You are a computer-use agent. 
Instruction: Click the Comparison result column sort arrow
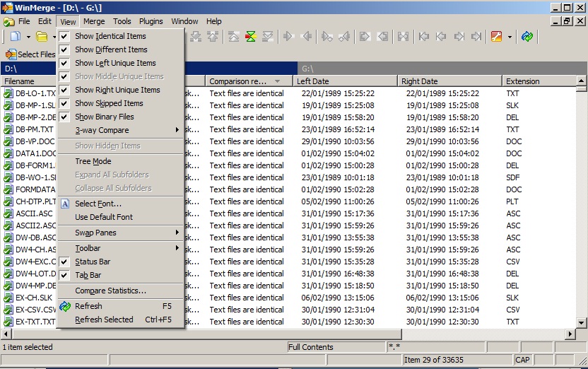277,81
